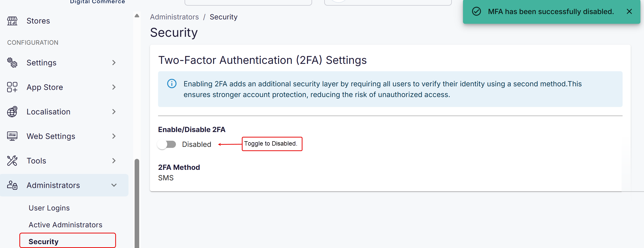Select the Settings gear icon
644x248 pixels.
[x=12, y=63]
